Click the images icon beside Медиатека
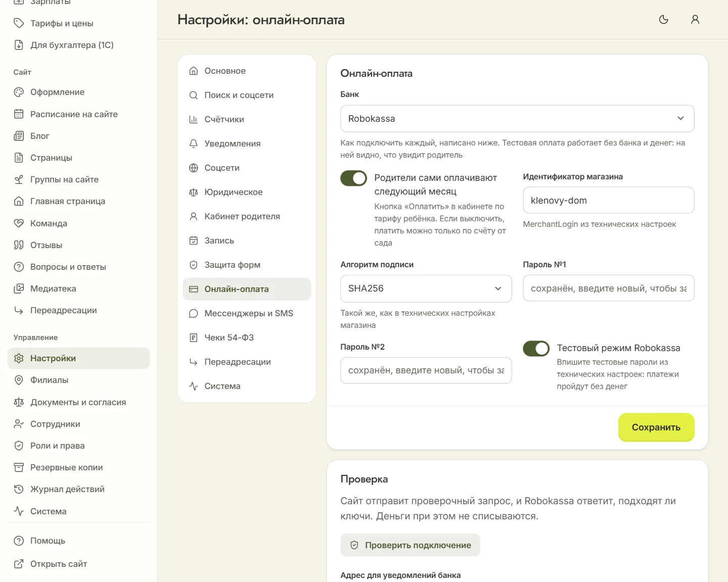The image size is (728, 582). tap(19, 288)
